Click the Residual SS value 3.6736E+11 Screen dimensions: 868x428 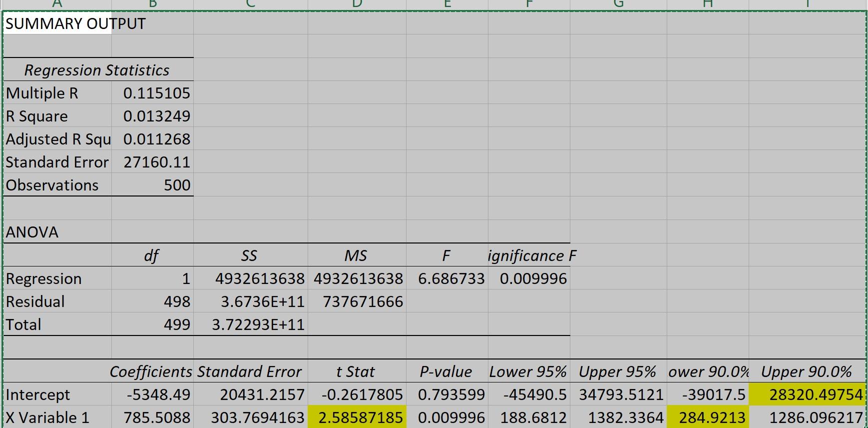click(x=251, y=301)
